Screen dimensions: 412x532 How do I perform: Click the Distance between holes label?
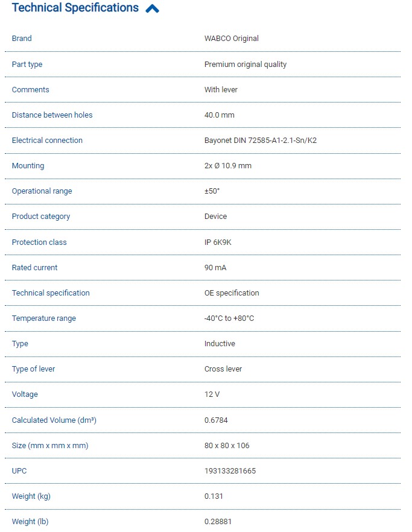(52, 115)
